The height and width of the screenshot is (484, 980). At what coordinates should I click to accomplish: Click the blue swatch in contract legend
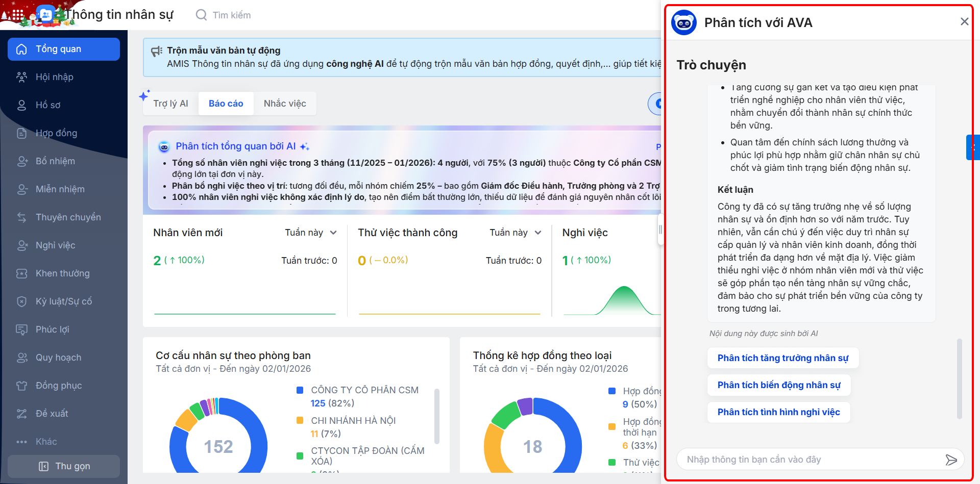(x=612, y=391)
